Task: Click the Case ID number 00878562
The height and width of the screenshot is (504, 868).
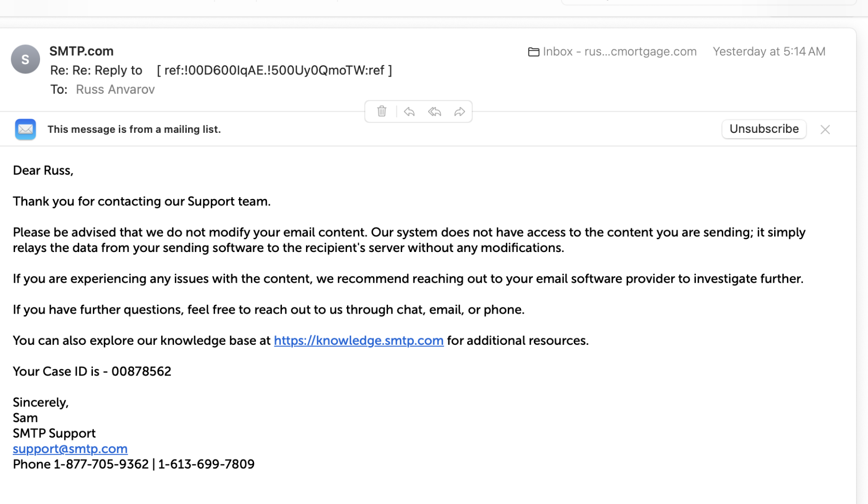Action: [x=141, y=372]
